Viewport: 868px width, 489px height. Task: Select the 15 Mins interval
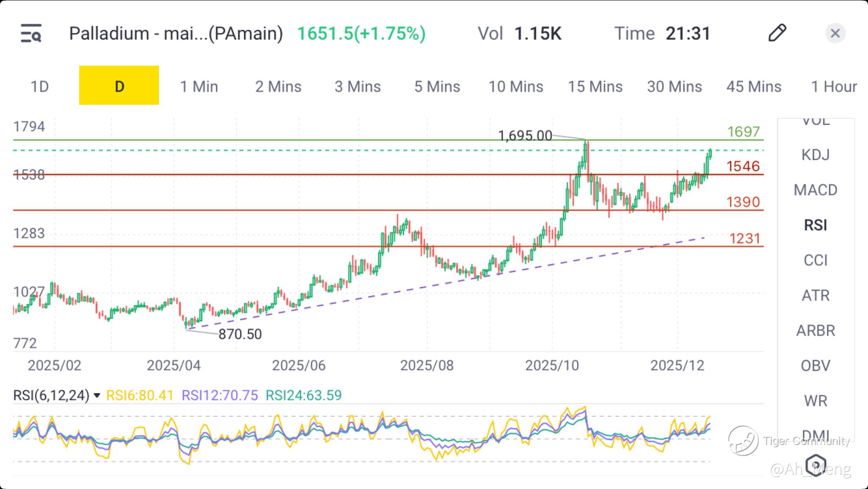click(x=595, y=87)
